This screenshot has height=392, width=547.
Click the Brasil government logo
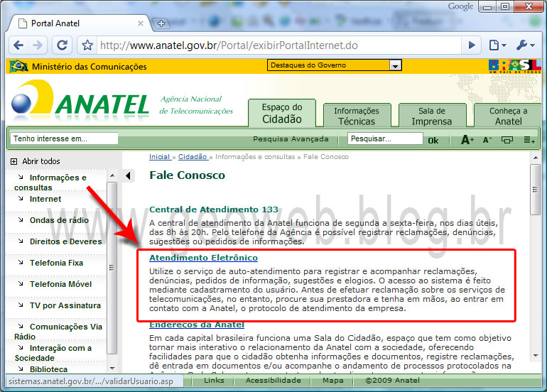pos(515,66)
